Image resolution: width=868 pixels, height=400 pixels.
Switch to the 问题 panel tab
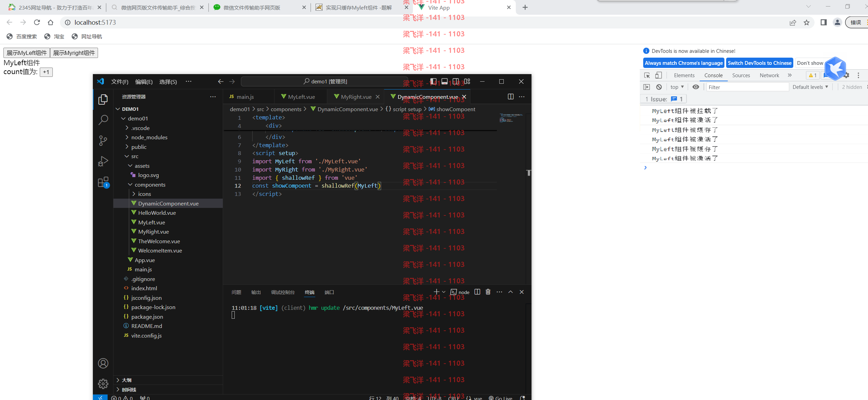pyautogui.click(x=236, y=292)
